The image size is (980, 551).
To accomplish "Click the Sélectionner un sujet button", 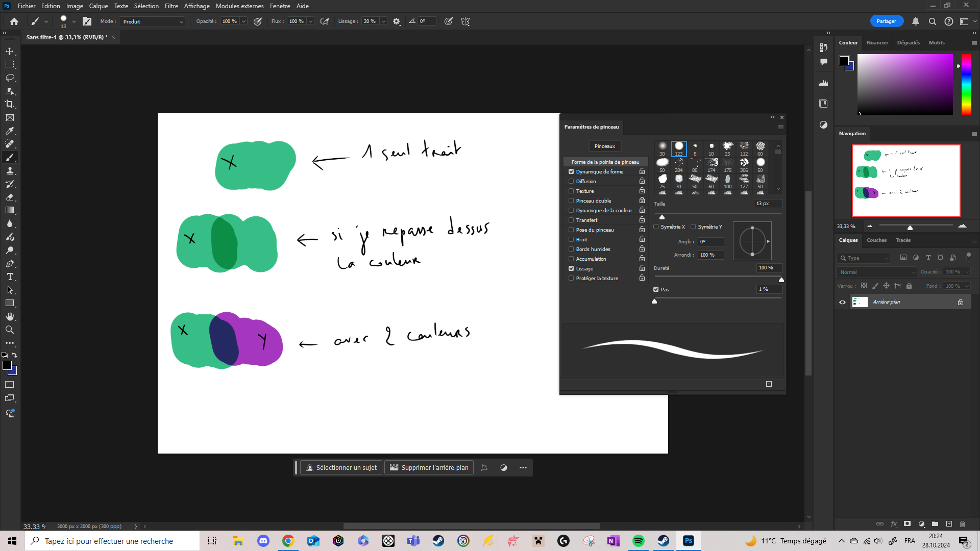I will tap(341, 467).
